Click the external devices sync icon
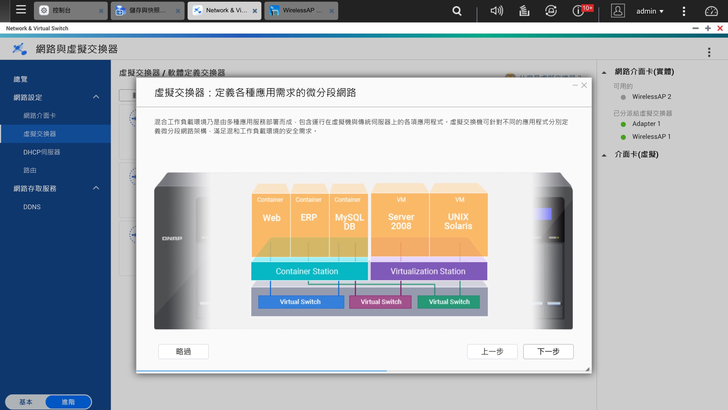 pyautogui.click(x=551, y=11)
